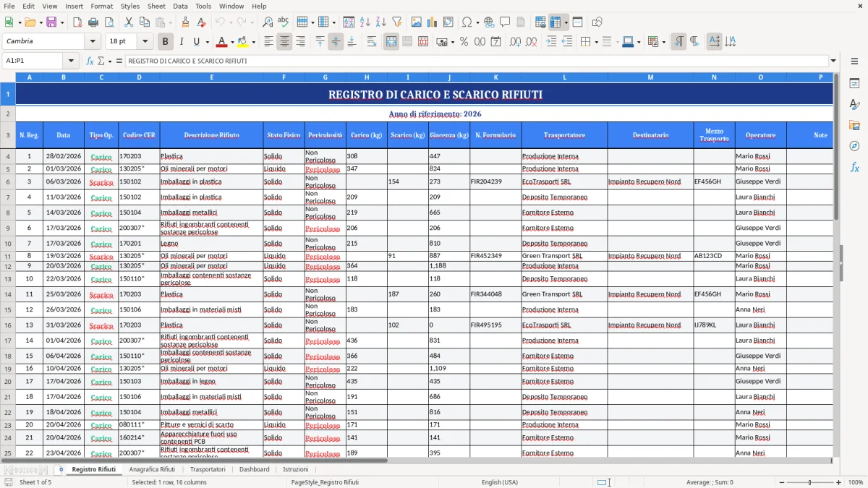Format cell as percent

point(464,42)
